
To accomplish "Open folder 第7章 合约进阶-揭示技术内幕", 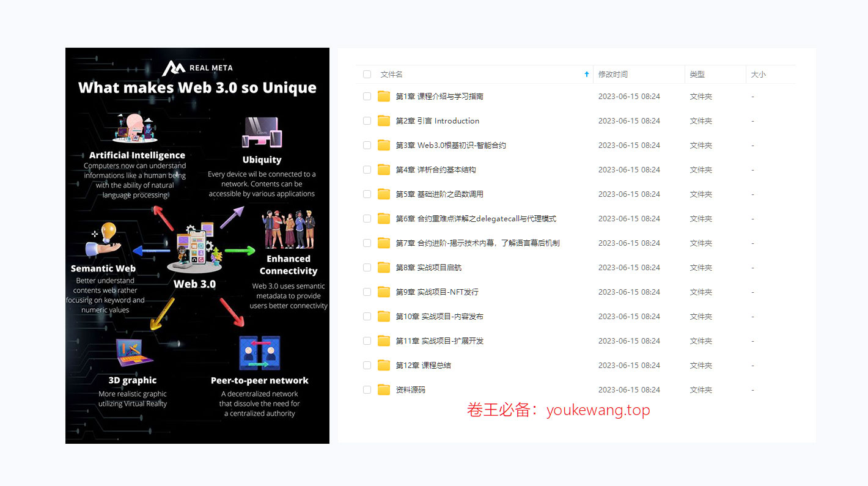I will (477, 243).
